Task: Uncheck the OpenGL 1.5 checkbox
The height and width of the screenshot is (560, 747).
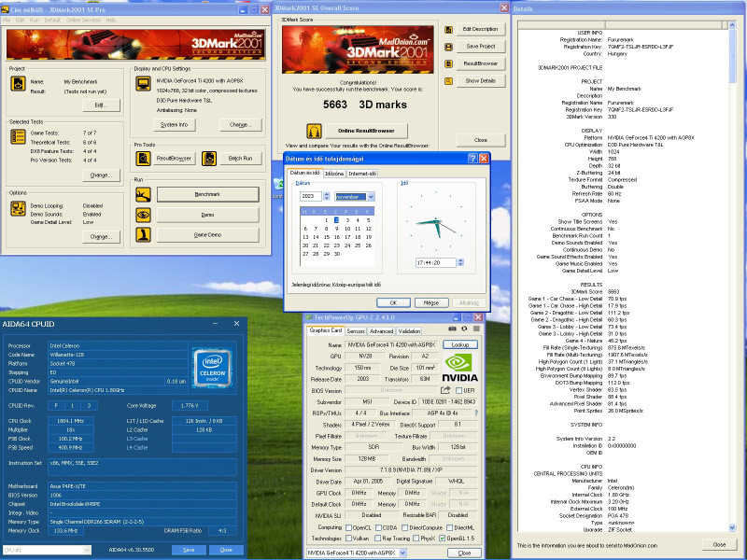Action: pyautogui.click(x=443, y=539)
